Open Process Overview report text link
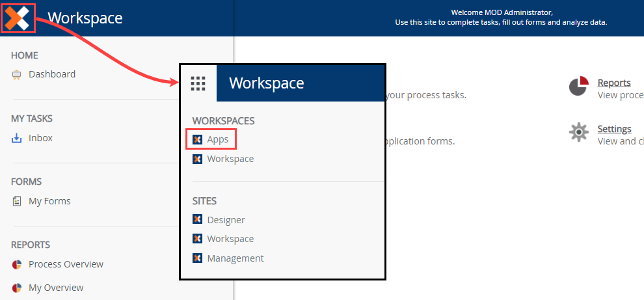 66,264
